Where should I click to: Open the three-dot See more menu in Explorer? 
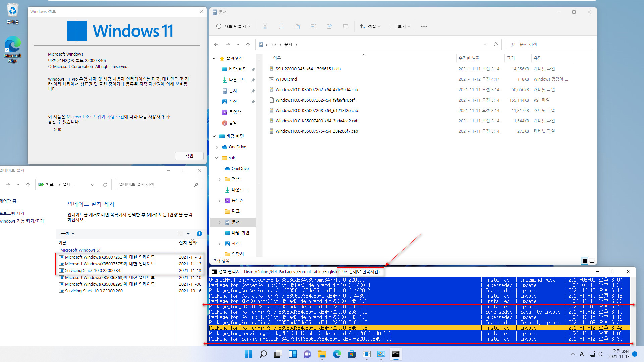[424, 26]
